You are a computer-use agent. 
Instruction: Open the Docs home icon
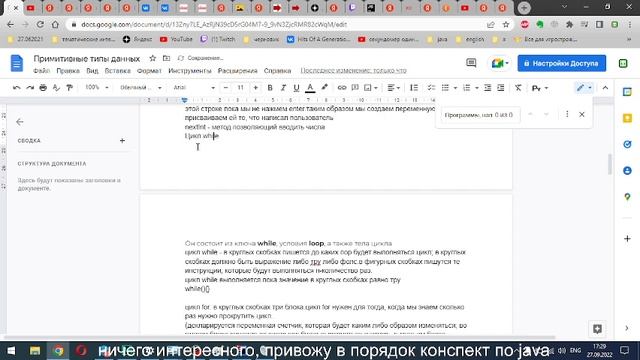click(17, 63)
